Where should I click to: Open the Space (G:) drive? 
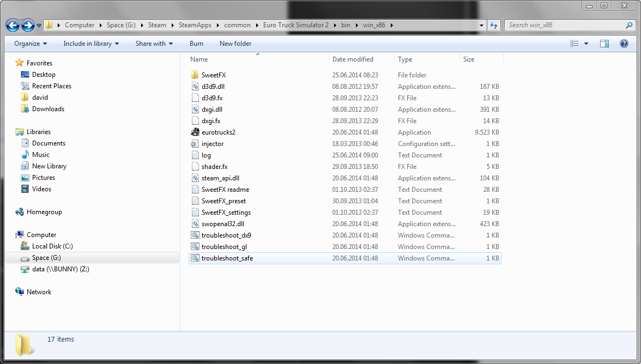click(x=46, y=257)
